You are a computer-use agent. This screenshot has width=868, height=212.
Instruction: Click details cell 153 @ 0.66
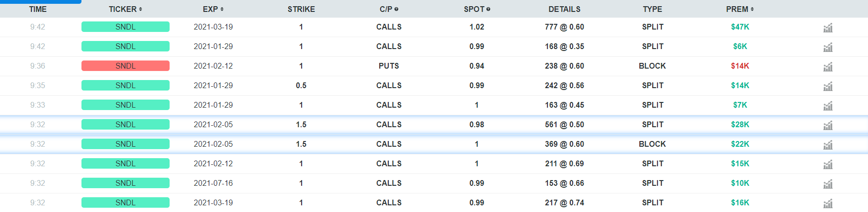click(565, 183)
